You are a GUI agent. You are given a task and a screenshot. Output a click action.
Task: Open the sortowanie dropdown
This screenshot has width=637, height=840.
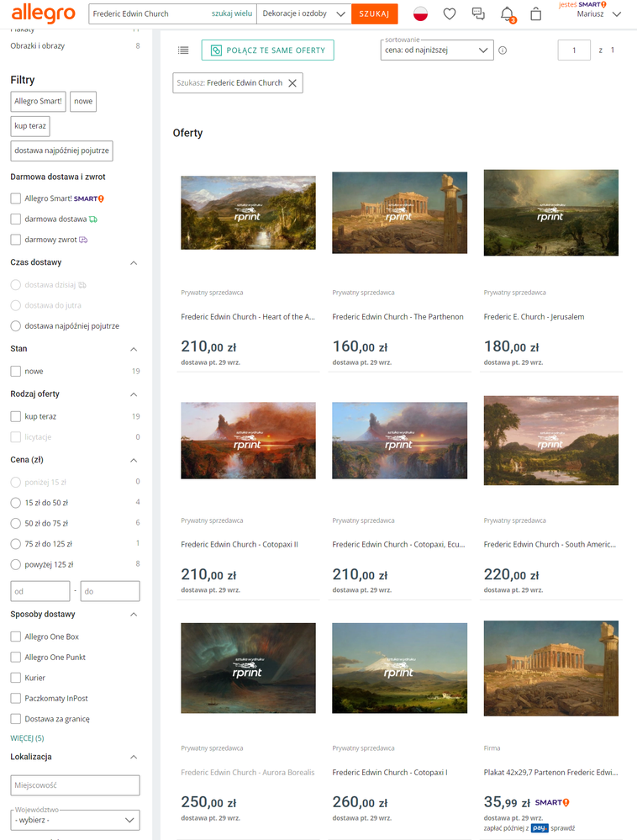click(x=437, y=50)
